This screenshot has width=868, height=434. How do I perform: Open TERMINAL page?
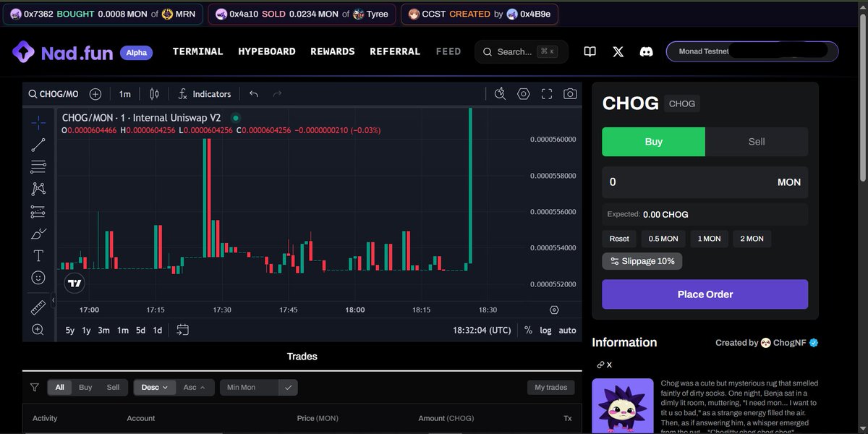point(197,51)
